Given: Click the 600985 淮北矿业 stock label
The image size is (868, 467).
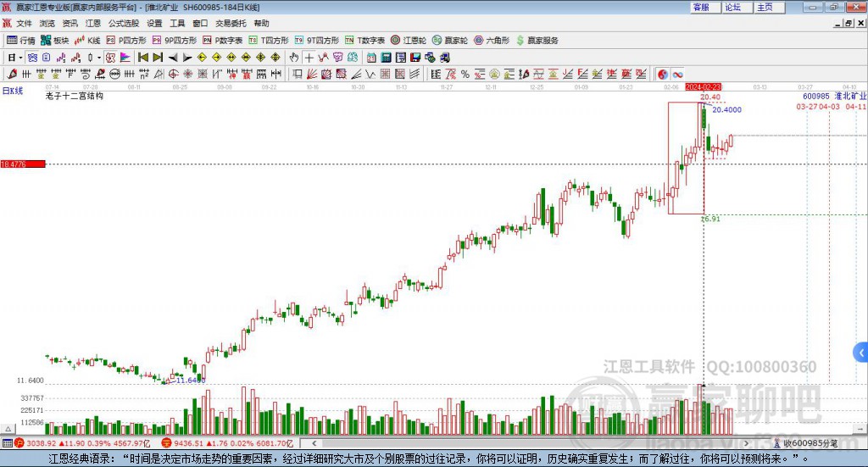Looking at the screenshot, I should pyautogui.click(x=835, y=97).
